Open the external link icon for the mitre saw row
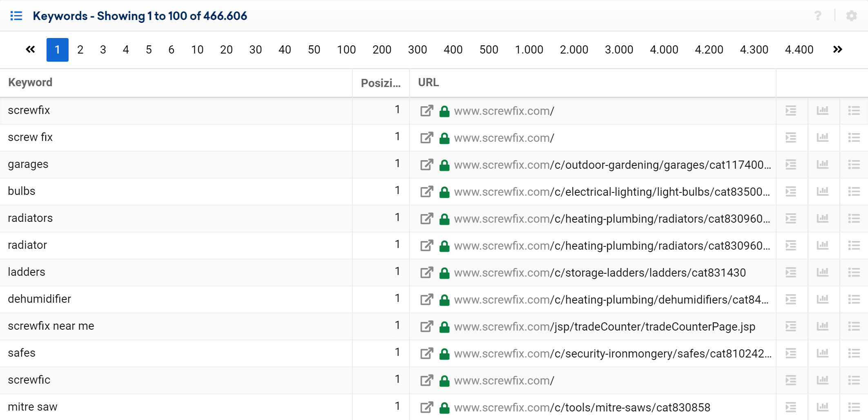The image size is (868, 420). 427,407
